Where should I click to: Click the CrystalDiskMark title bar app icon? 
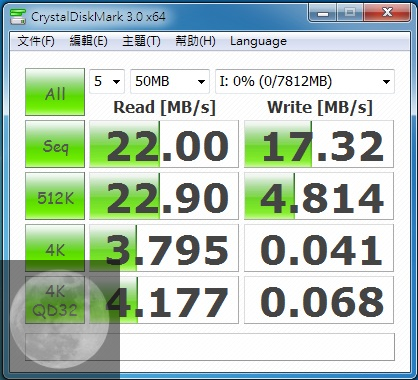click(x=18, y=17)
